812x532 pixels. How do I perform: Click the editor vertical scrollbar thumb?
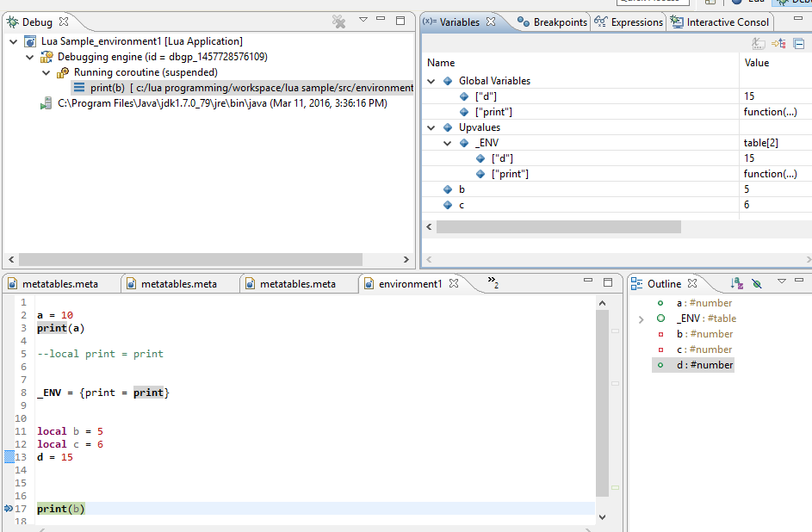click(602, 403)
